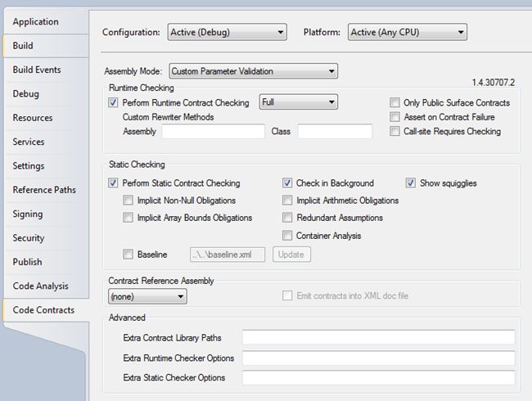Screen dimensions: 532x401
Task: Enable Implicit Non-Null Obligations
Action: click(128, 200)
